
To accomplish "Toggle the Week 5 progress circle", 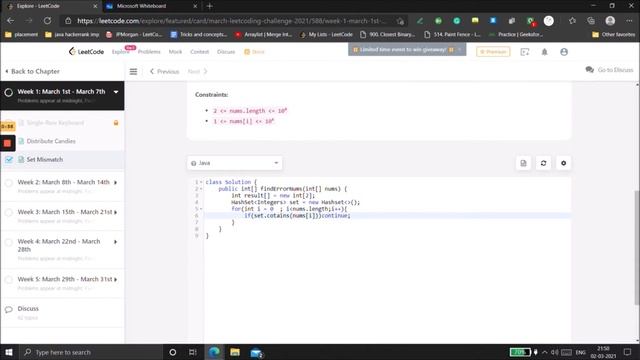I will (9, 280).
